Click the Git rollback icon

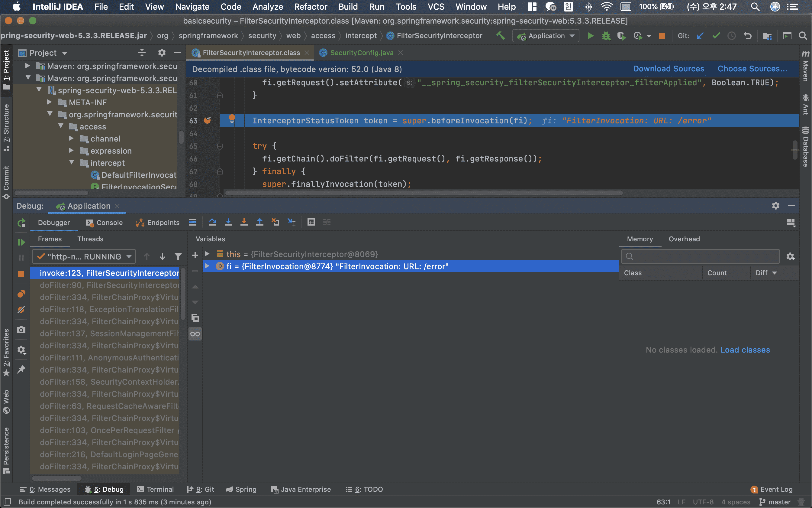point(748,36)
